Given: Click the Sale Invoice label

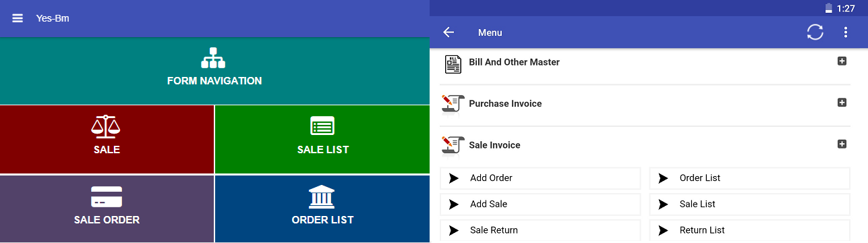Looking at the screenshot, I should [x=494, y=145].
